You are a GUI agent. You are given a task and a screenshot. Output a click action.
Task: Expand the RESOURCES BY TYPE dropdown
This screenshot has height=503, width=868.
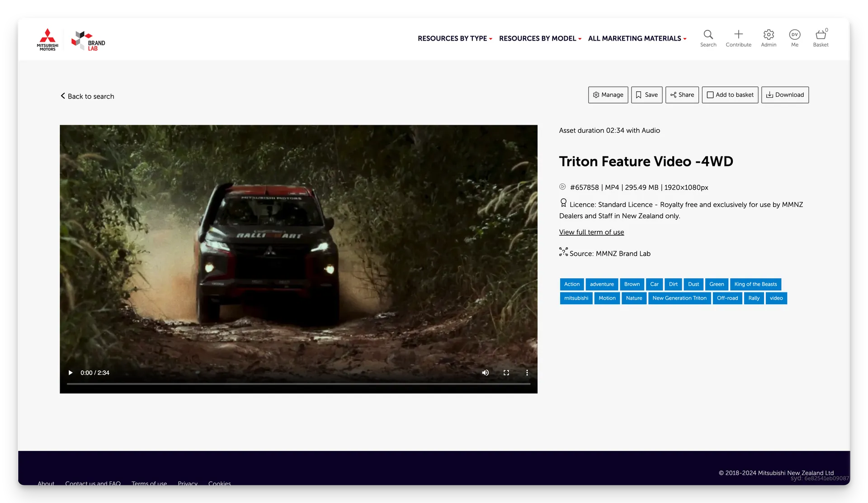tap(454, 38)
